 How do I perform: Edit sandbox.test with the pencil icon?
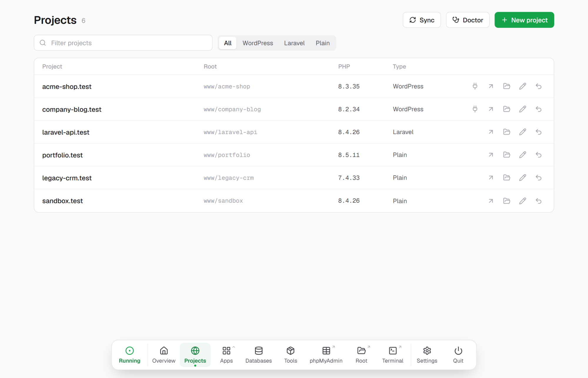click(522, 201)
